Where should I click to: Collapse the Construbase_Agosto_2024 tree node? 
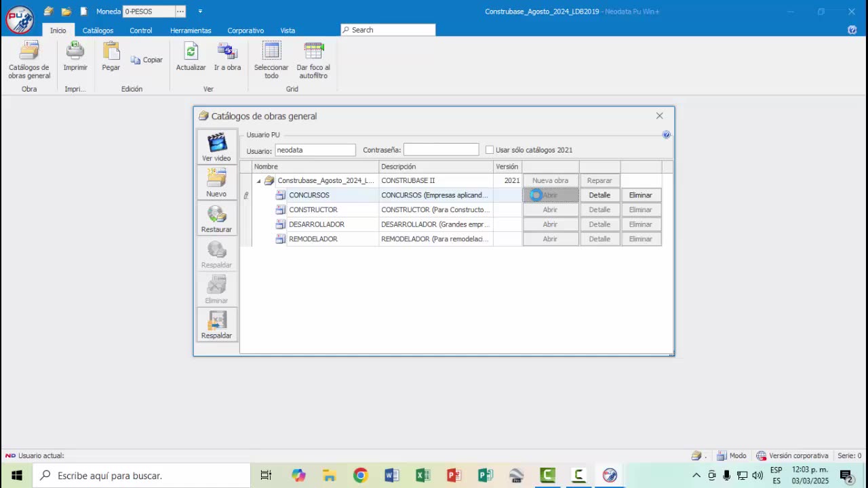tap(258, 181)
